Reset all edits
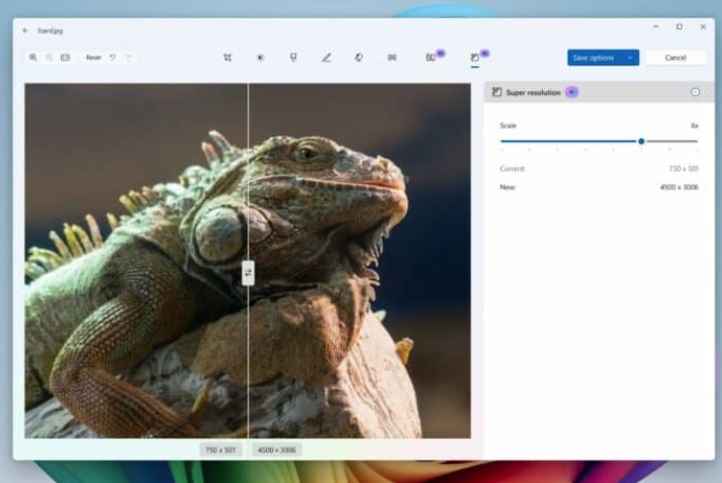 (x=93, y=58)
